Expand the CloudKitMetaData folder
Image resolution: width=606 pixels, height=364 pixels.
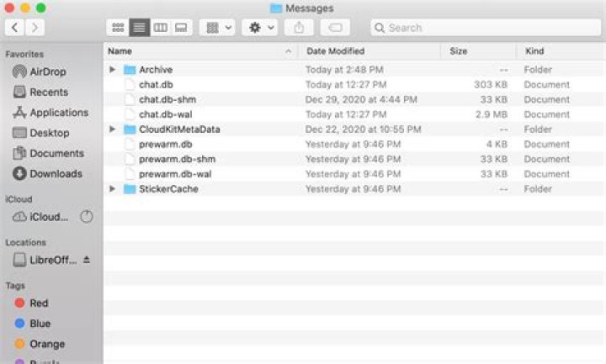click(113, 129)
